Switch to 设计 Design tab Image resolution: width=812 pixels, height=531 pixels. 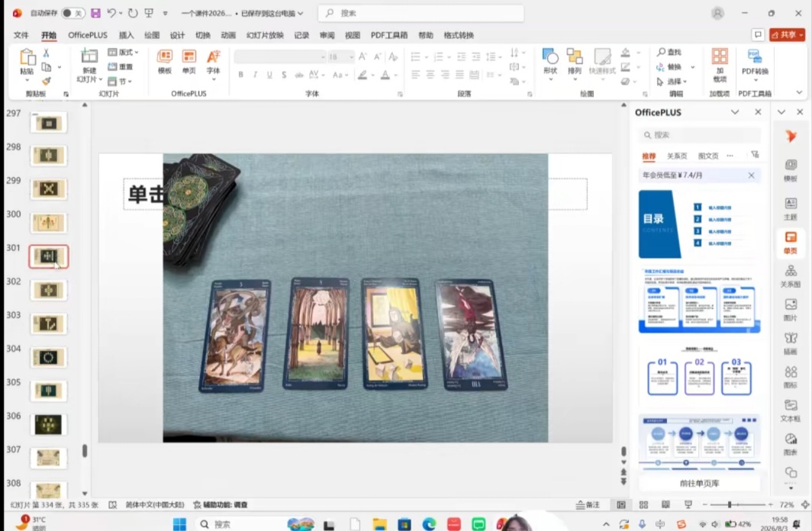coord(177,35)
